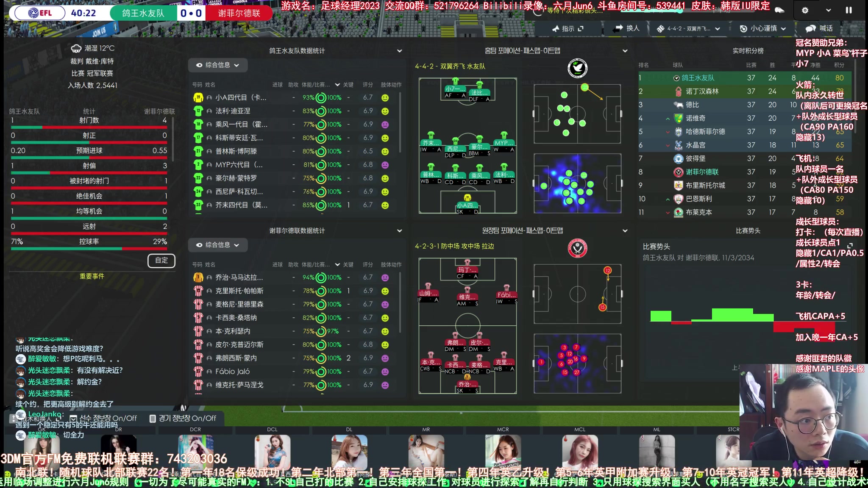Viewport: 868px width, 488px height.
Task: Open 综合信息 view dropdown for 谢菲尔德联
Action: coord(218,245)
